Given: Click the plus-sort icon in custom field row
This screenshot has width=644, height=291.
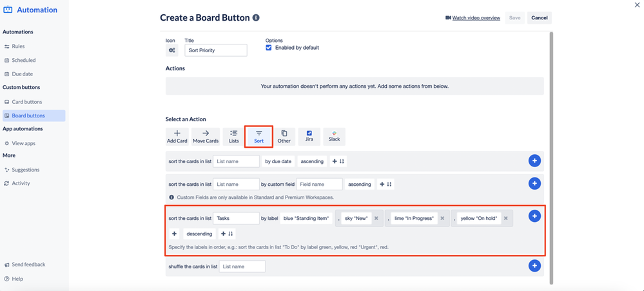Looking at the screenshot, I should [385, 184].
